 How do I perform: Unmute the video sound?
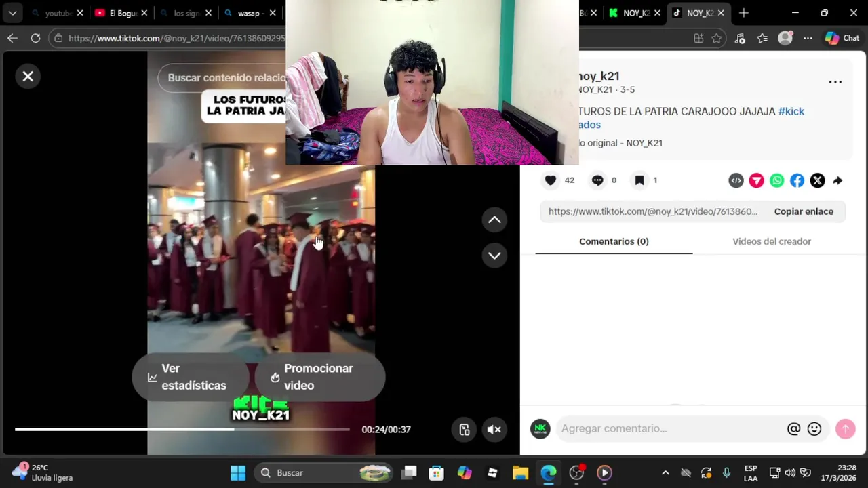(x=494, y=429)
